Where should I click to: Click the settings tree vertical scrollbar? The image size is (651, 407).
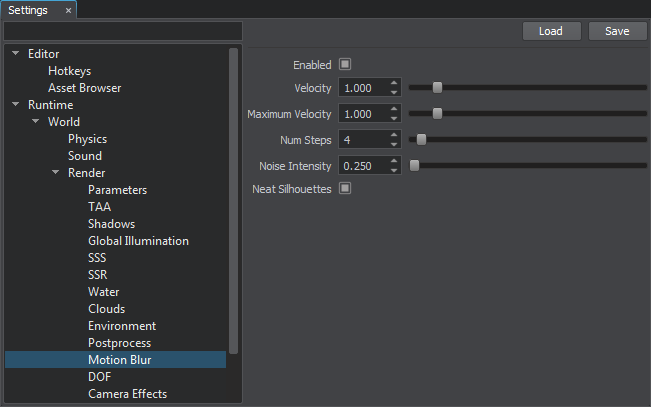coord(233,201)
